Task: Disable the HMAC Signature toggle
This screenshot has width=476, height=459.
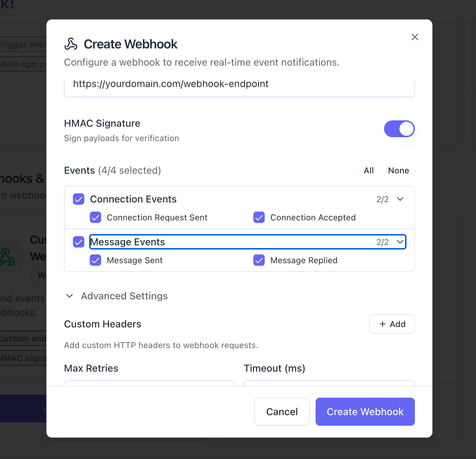Action: 399,129
